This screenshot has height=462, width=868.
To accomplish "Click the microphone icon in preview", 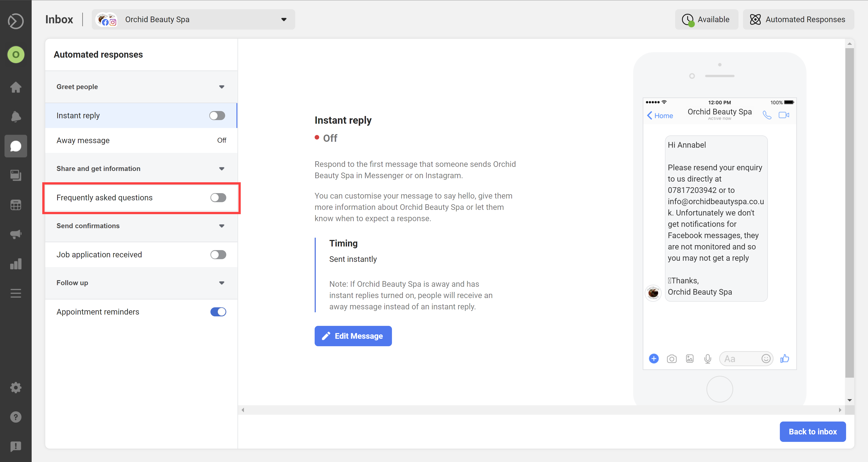I will click(x=708, y=359).
